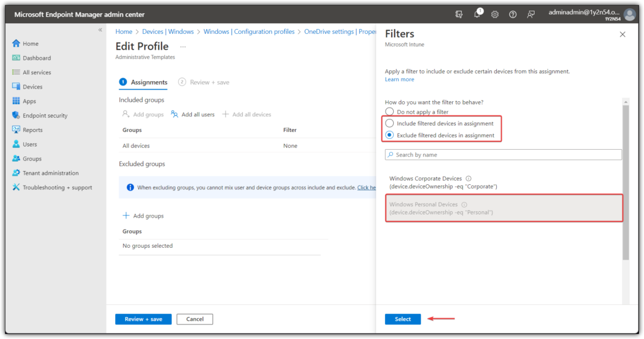644x339 pixels.
Task: Click the 'All devices' group row
Action: point(247,146)
